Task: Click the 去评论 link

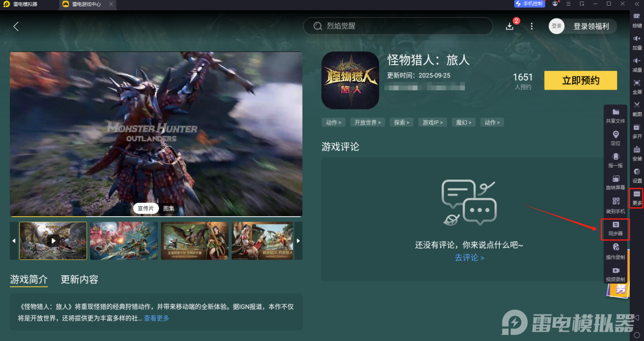Action: tap(469, 257)
